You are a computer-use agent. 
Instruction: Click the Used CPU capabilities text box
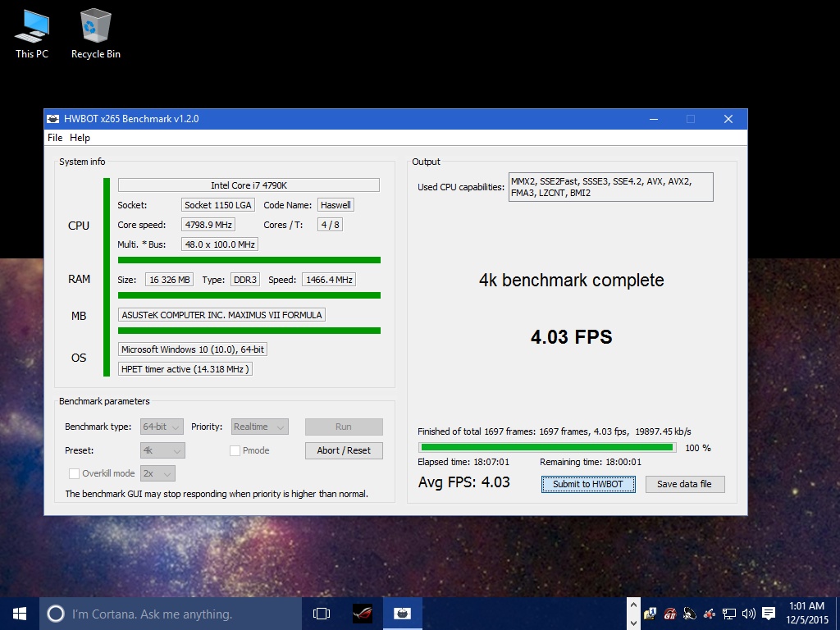[610, 187]
